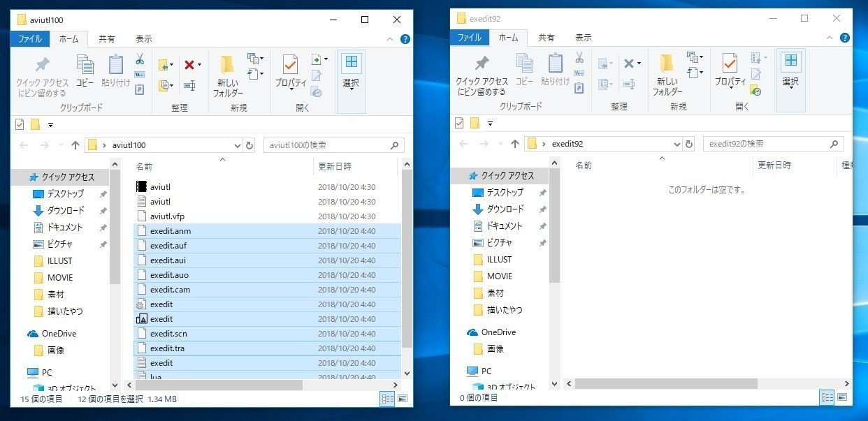
Task: Refresh exedit92 address bar
Action: point(690,144)
